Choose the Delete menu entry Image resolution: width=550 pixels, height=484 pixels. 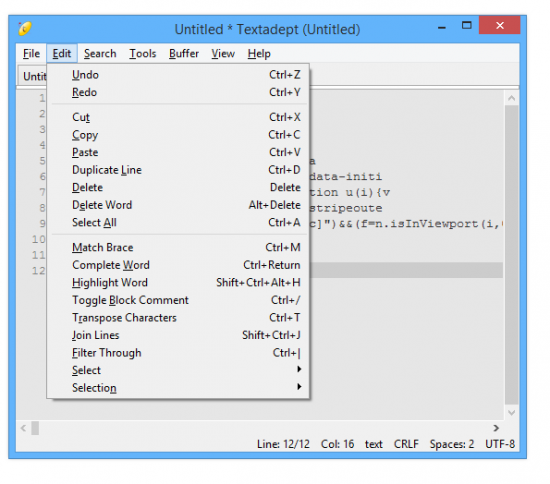(178, 187)
